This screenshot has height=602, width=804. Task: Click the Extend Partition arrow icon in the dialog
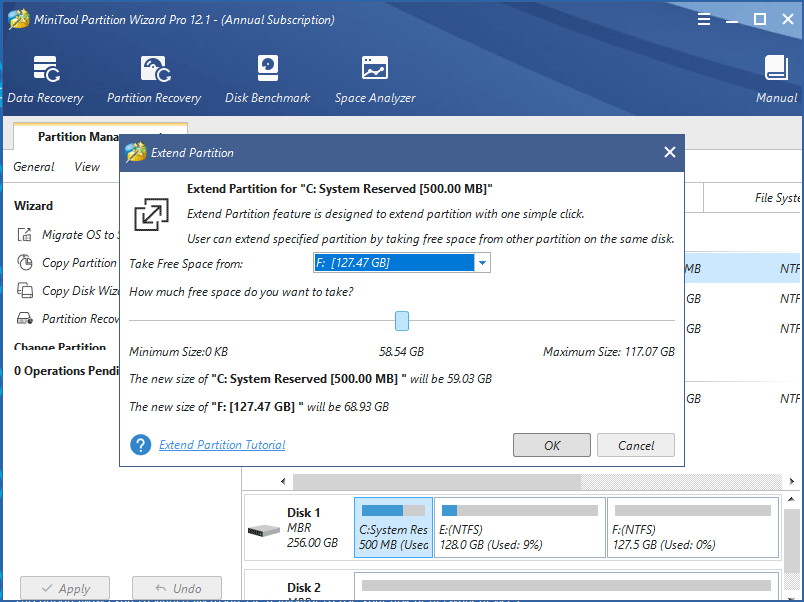pyautogui.click(x=151, y=214)
